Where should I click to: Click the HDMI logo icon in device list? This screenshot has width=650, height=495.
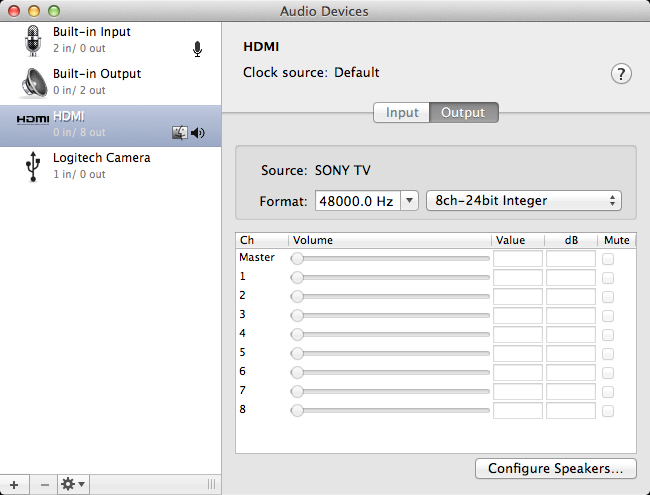pos(32,119)
